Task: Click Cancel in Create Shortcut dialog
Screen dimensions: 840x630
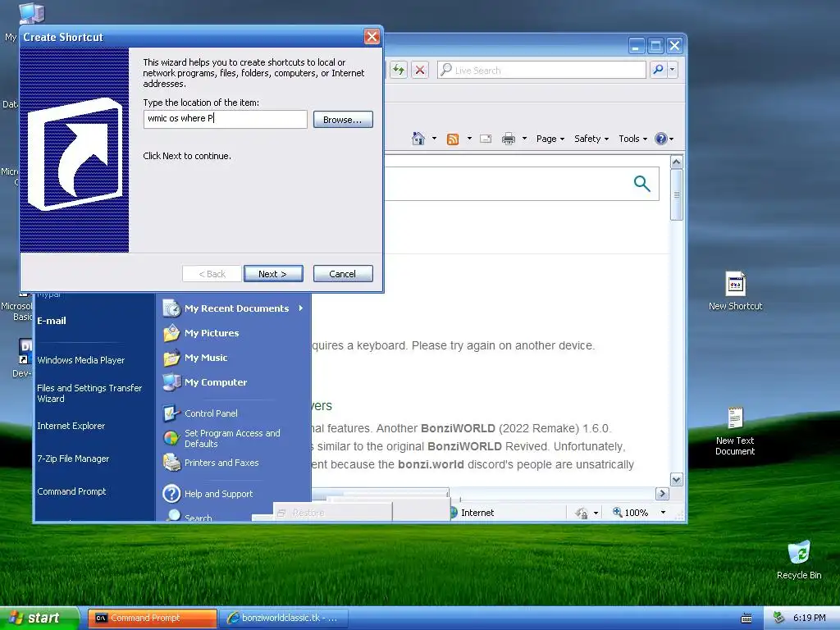Action: point(343,274)
